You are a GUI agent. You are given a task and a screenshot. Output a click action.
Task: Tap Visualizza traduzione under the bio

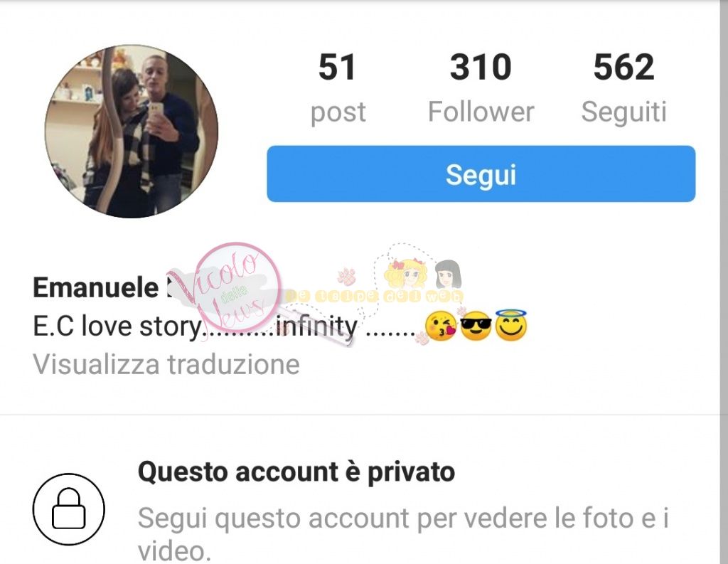tap(166, 364)
